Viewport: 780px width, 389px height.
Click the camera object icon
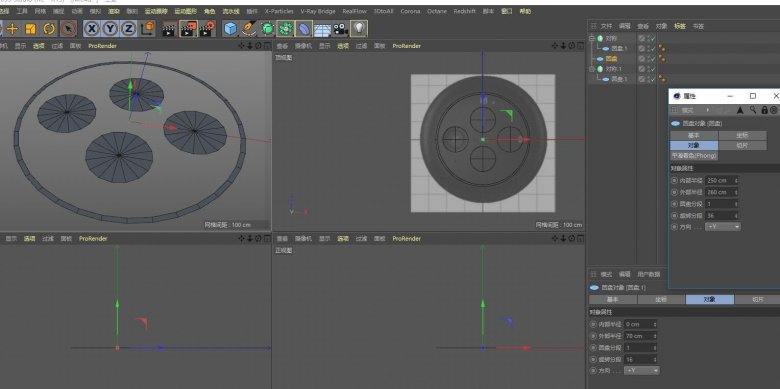pyautogui.click(x=340, y=29)
